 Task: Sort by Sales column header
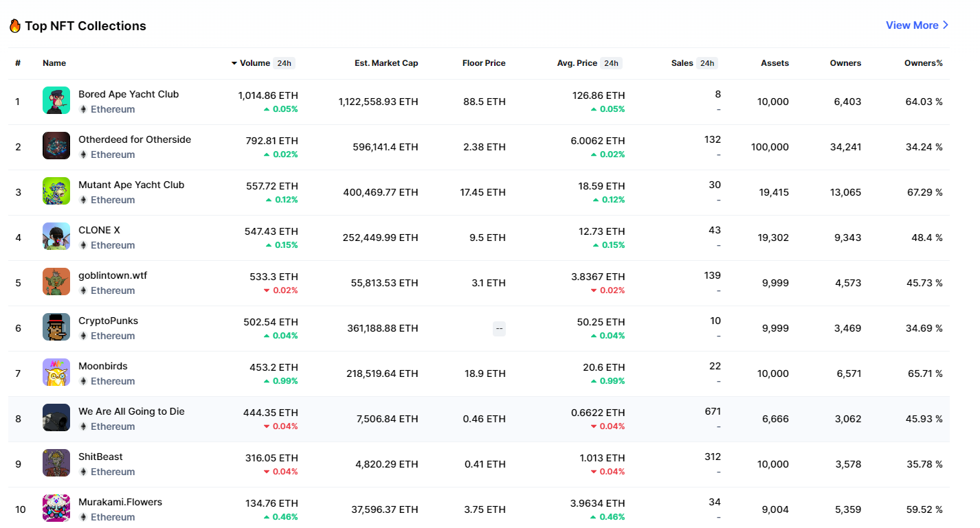pos(682,63)
